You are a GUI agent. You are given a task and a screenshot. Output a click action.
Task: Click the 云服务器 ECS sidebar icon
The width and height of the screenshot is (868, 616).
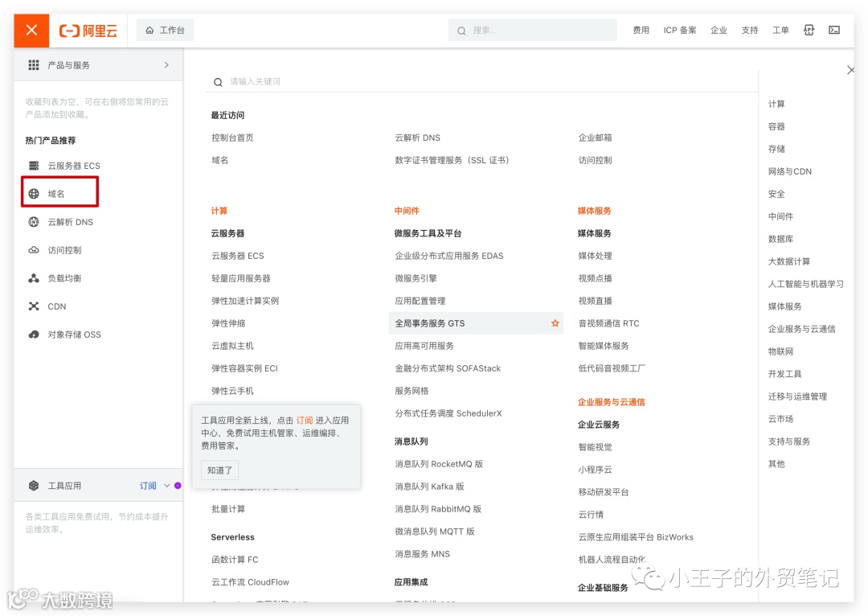[34, 166]
